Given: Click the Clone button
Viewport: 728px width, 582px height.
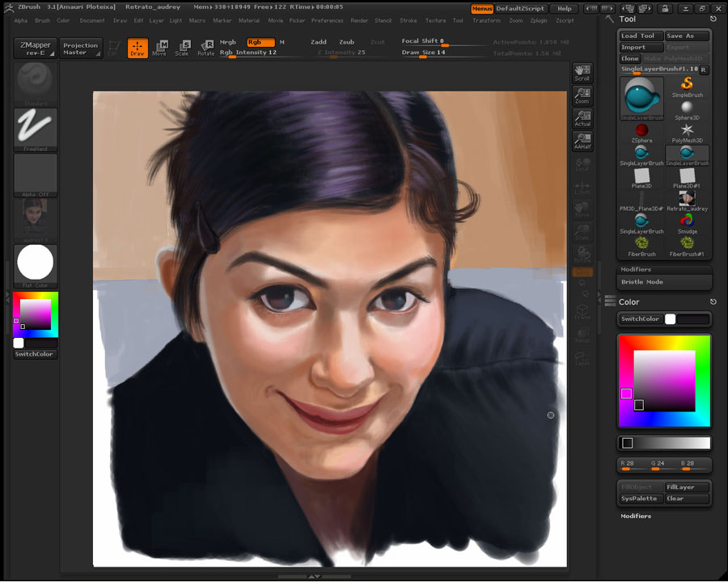Looking at the screenshot, I should pos(630,58).
